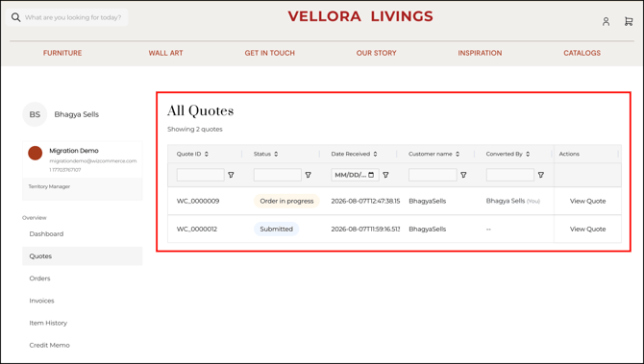Select Credit Memo in the sidebar
Screen dimensions: 644x364
click(x=82, y=345)
